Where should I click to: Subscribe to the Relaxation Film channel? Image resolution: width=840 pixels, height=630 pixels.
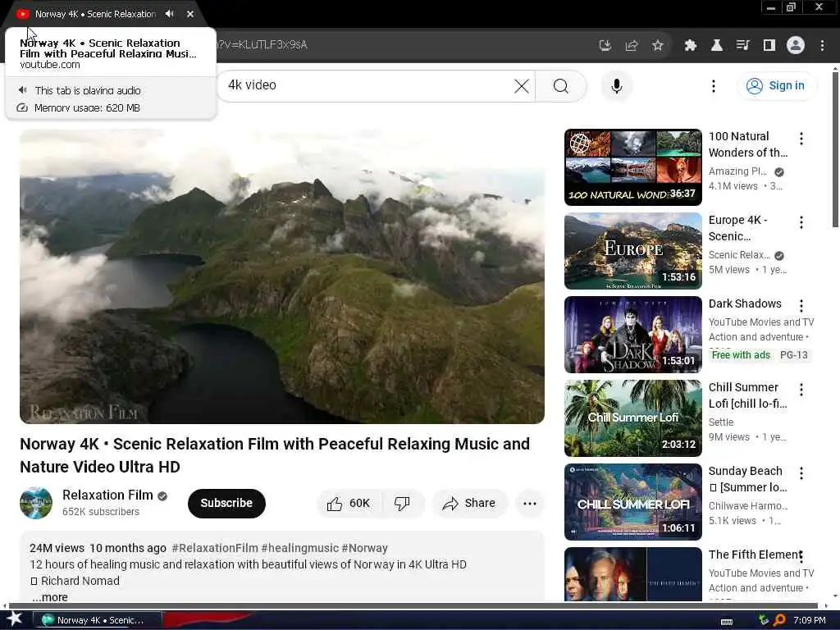tap(226, 503)
